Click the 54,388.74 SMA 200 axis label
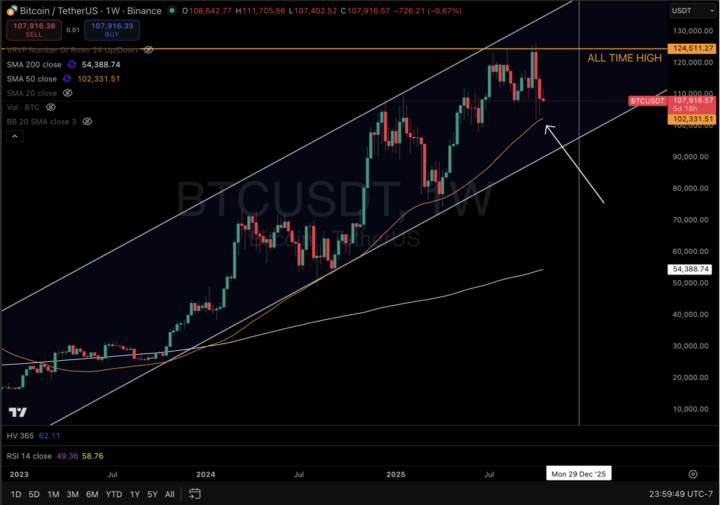The height and width of the screenshot is (505, 720). [691, 269]
